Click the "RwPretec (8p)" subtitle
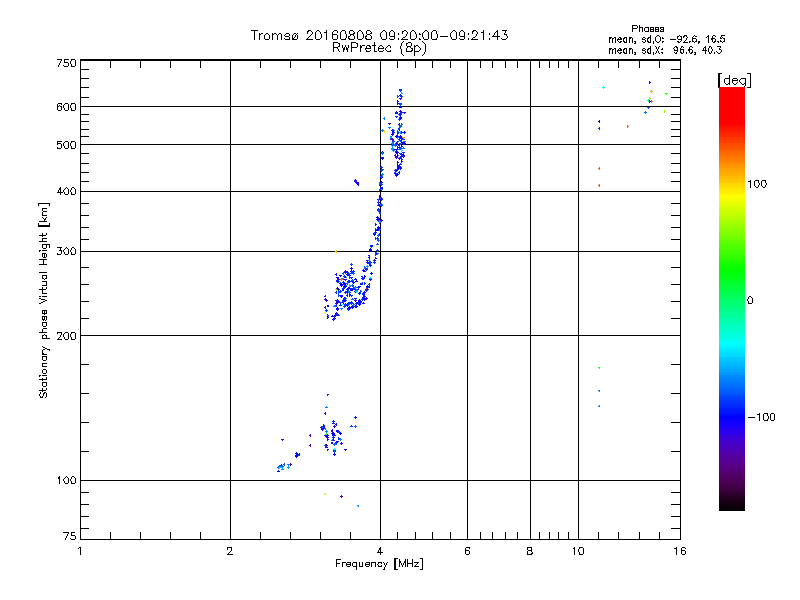 tap(379, 48)
